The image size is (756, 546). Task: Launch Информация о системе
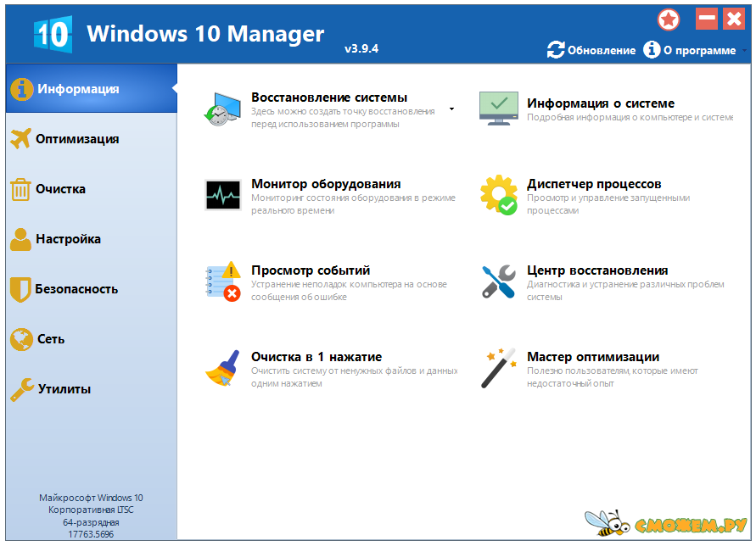pyautogui.click(x=601, y=103)
